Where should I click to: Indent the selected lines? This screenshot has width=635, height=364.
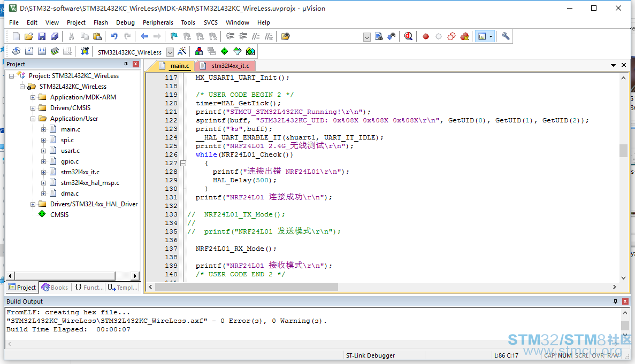tap(230, 36)
